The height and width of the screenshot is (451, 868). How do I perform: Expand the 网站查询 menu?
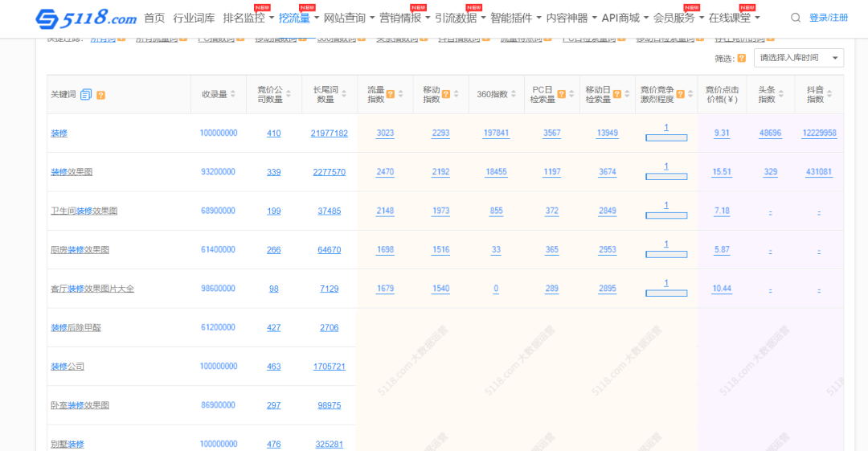tap(349, 18)
